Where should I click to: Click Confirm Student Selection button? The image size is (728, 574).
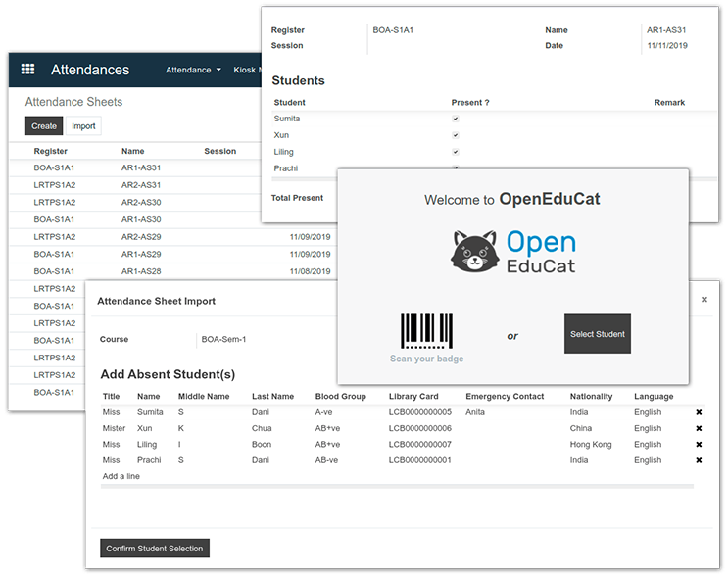click(x=155, y=548)
